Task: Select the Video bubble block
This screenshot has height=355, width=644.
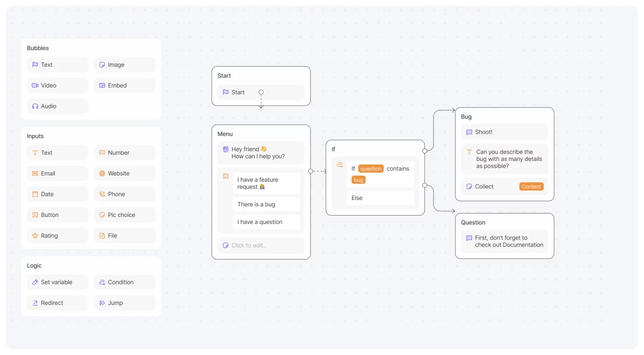Action: click(57, 86)
